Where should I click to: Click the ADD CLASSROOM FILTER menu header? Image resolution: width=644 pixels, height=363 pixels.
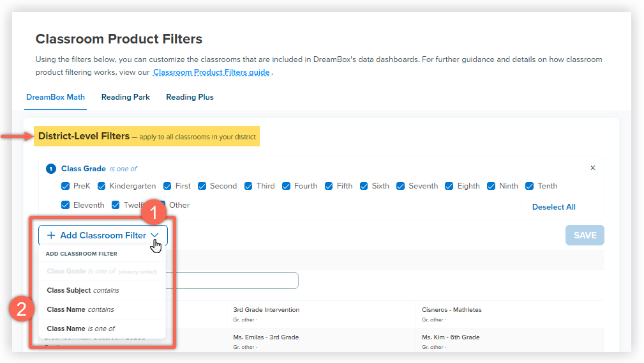pos(81,254)
